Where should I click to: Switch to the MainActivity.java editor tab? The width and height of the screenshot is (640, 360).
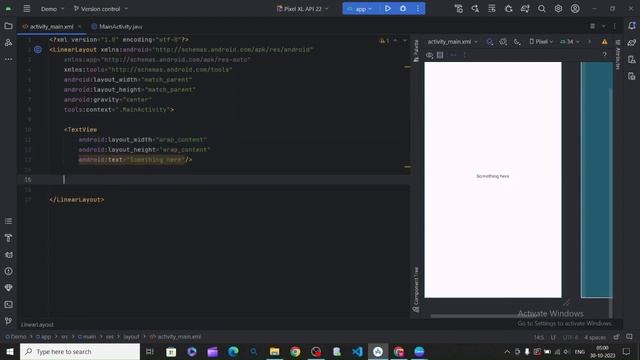(117, 27)
